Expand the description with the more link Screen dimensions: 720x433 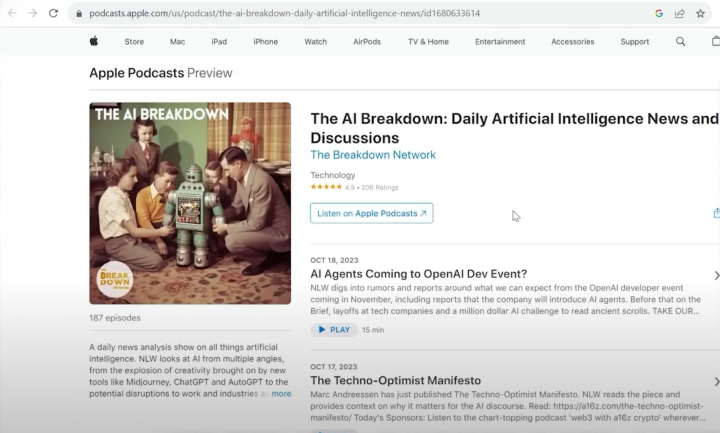pyautogui.click(x=281, y=394)
